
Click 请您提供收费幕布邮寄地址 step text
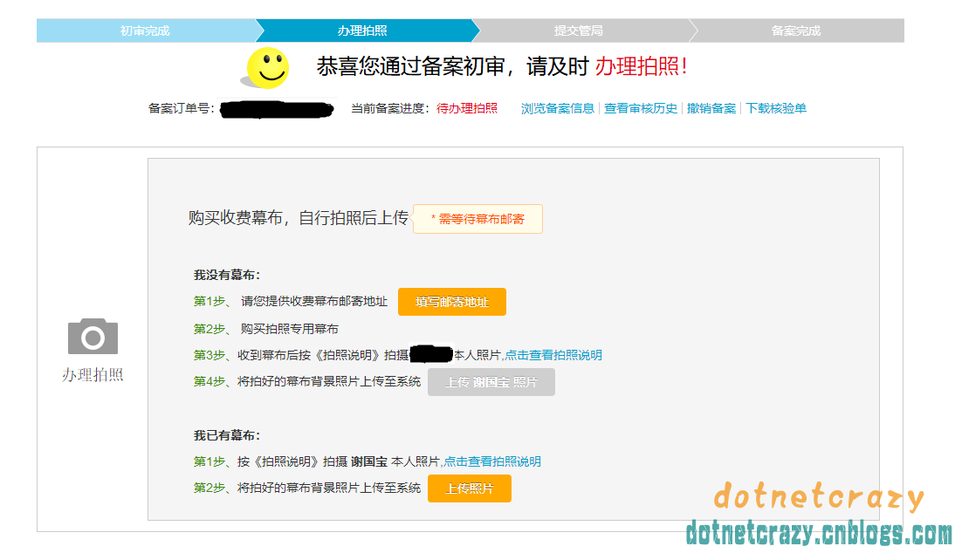[314, 301]
